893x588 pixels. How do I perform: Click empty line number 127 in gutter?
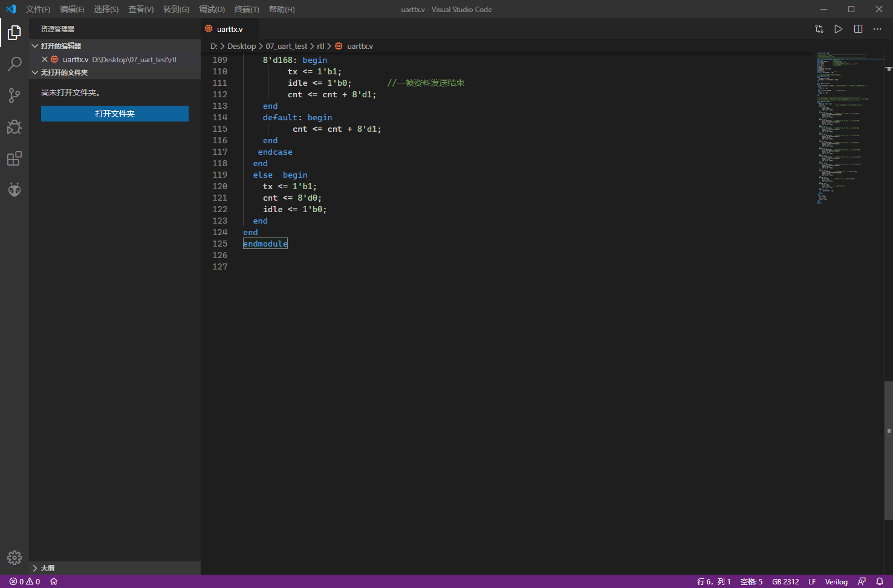tap(220, 267)
